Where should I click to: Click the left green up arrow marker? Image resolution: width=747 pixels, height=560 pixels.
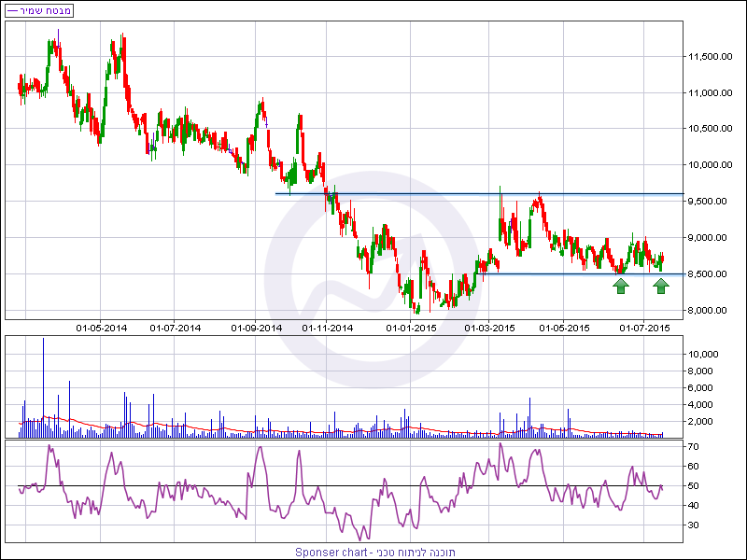coord(620,286)
